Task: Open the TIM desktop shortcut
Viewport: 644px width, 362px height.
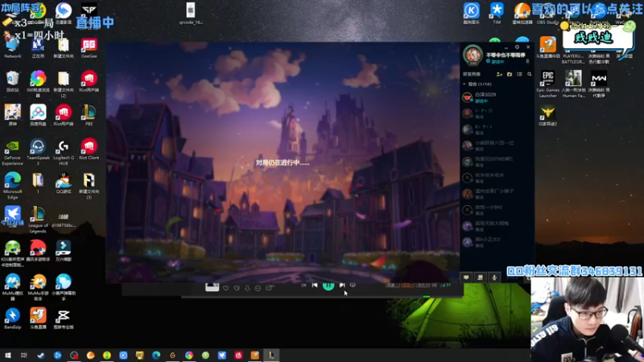Action: pos(497,14)
